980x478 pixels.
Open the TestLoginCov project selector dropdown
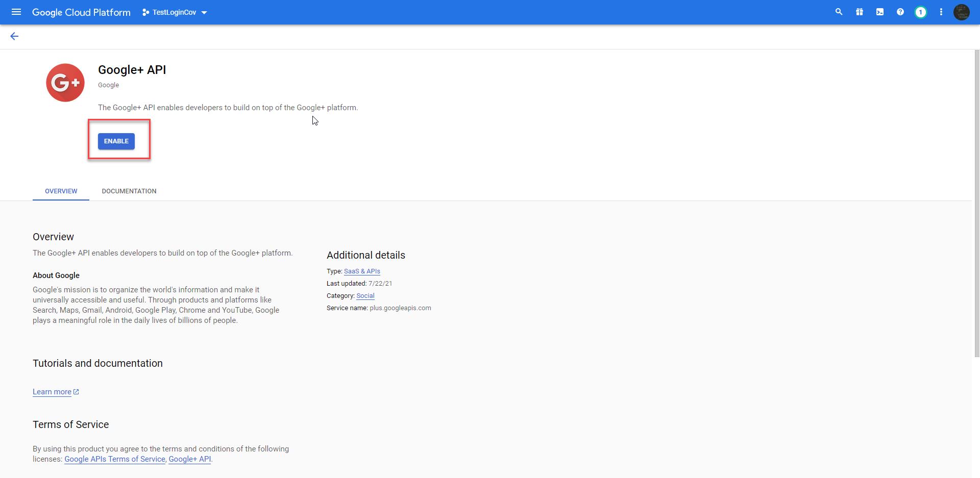pos(175,12)
